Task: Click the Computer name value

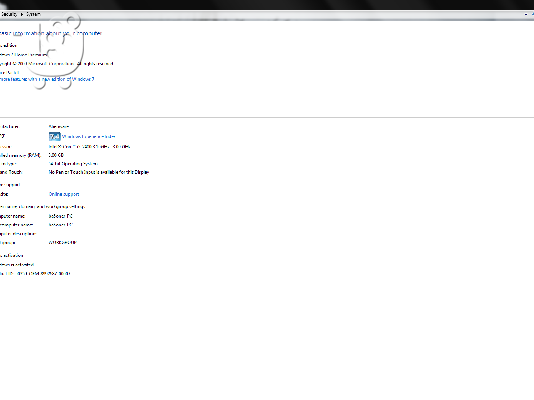Action: [61, 216]
